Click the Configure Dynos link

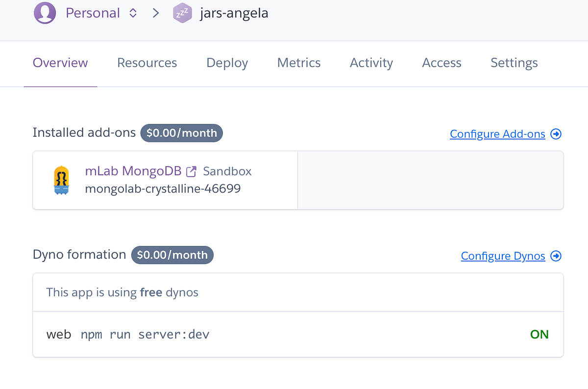point(503,256)
